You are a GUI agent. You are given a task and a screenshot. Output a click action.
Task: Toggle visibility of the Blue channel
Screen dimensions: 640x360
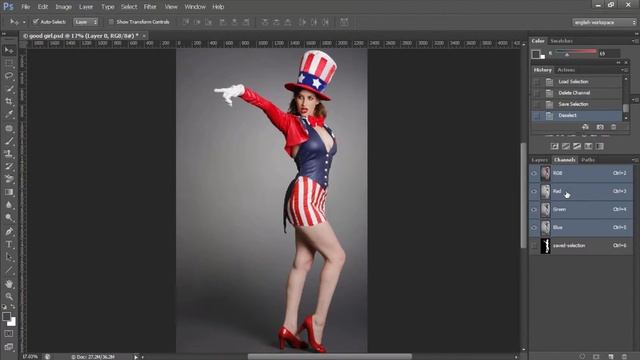click(x=534, y=227)
